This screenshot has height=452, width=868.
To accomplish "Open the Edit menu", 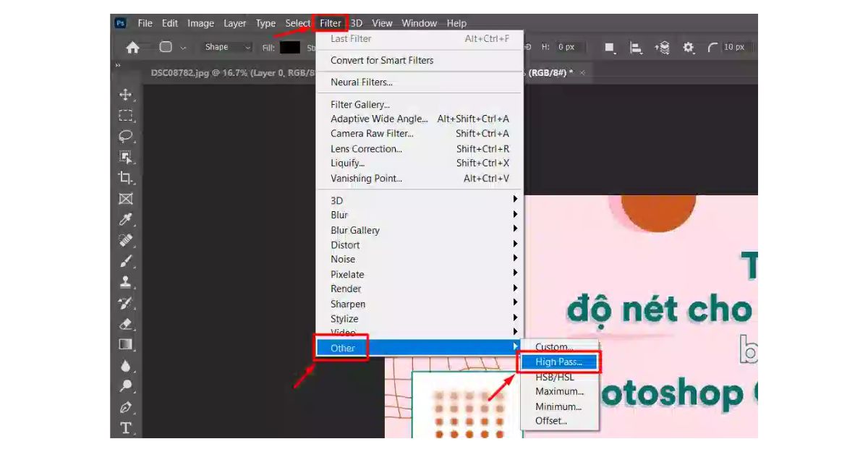I will [x=170, y=23].
